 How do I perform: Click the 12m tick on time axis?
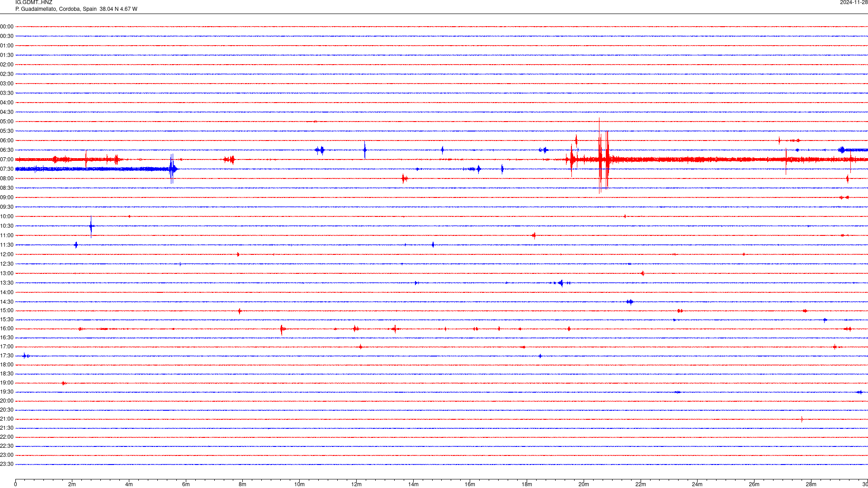[x=356, y=484]
